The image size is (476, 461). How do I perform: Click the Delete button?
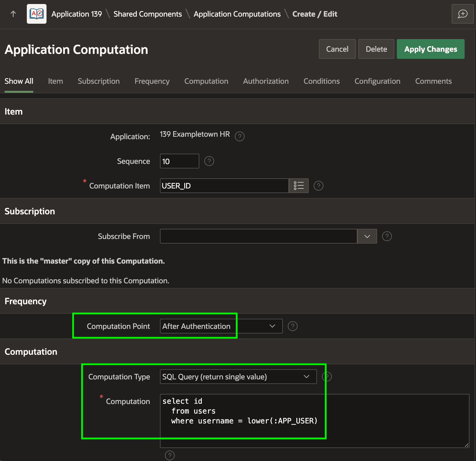click(376, 49)
